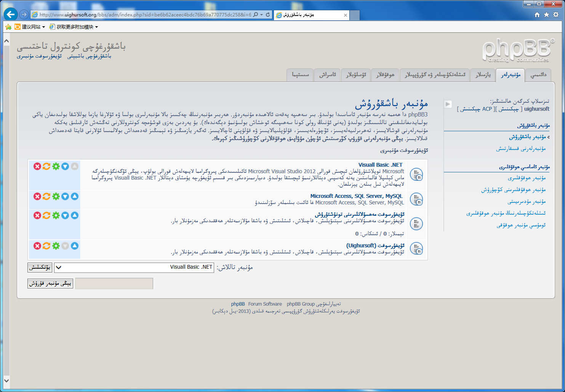Switch to the مۇنبەرلەر tab

510,75
